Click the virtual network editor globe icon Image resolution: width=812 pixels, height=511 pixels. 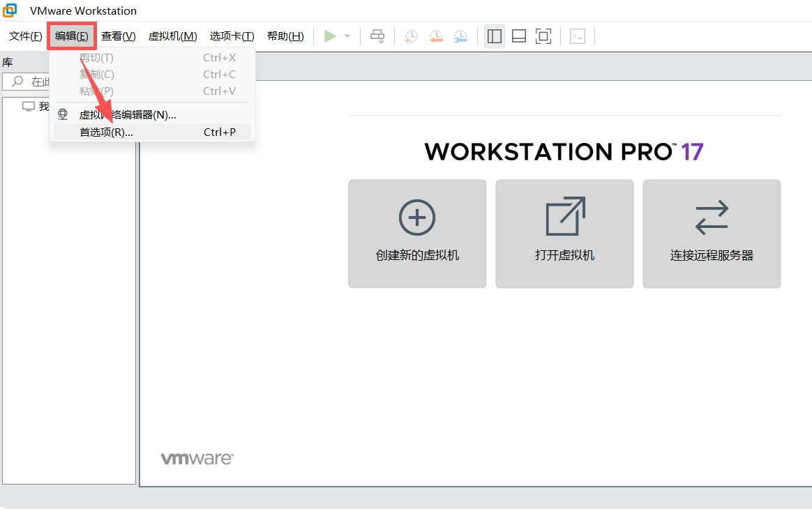pyautogui.click(x=63, y=114)
